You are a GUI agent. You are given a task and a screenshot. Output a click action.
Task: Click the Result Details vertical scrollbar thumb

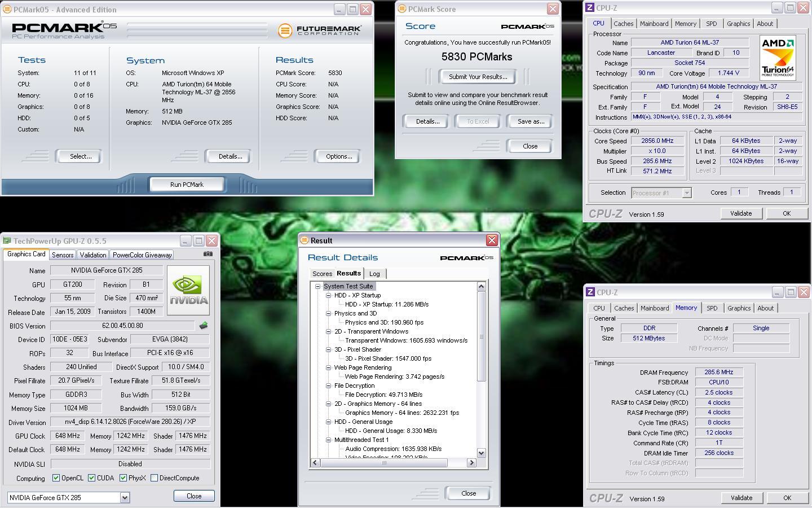coord(481,337)
